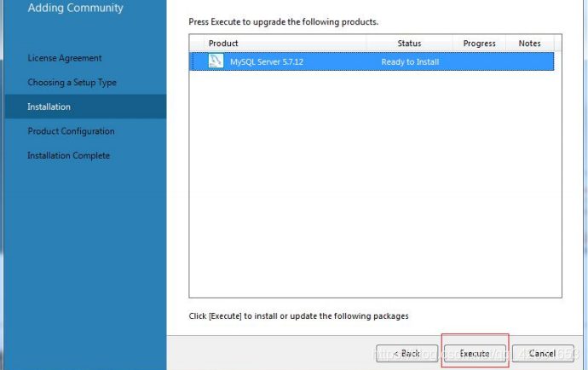Click the Execute button
The image size is (588, 370).
475,353
